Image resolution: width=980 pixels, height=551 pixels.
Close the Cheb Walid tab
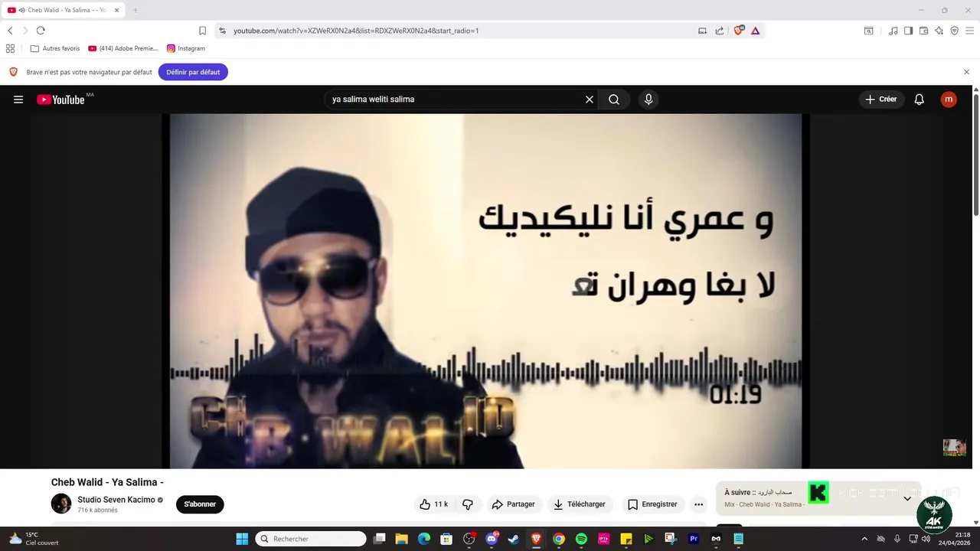point(117,10)
